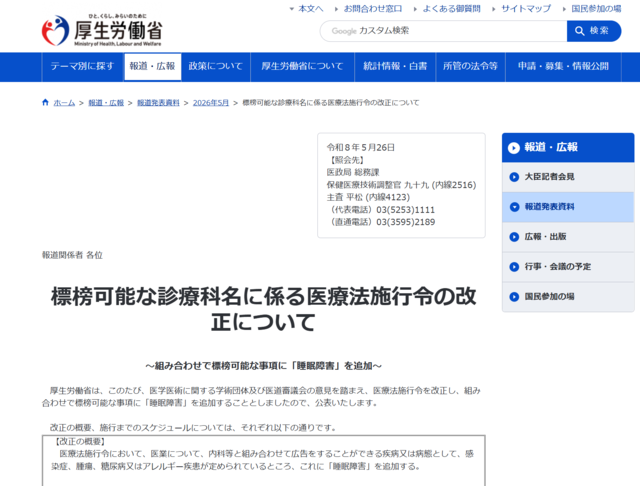
Task: Click the 代表電話 03(5253)1111 line
Action: 380,210
